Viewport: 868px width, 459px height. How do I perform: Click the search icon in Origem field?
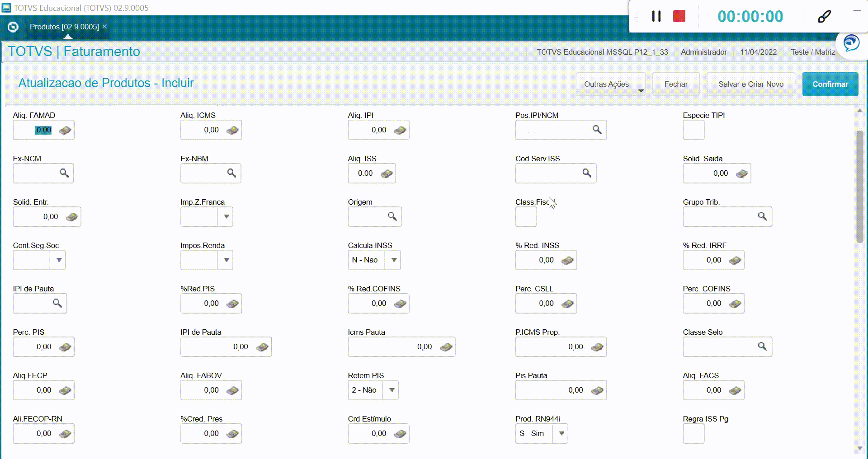click(x=392, y=217)
